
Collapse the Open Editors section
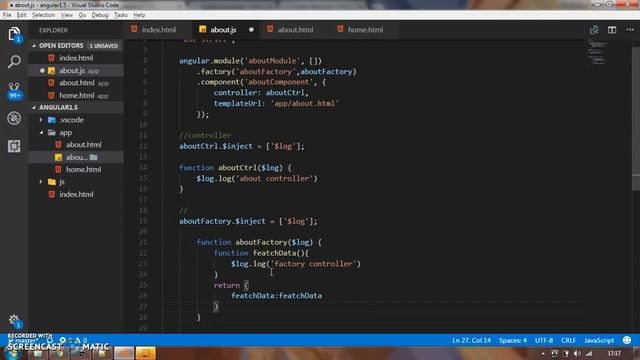34,46
